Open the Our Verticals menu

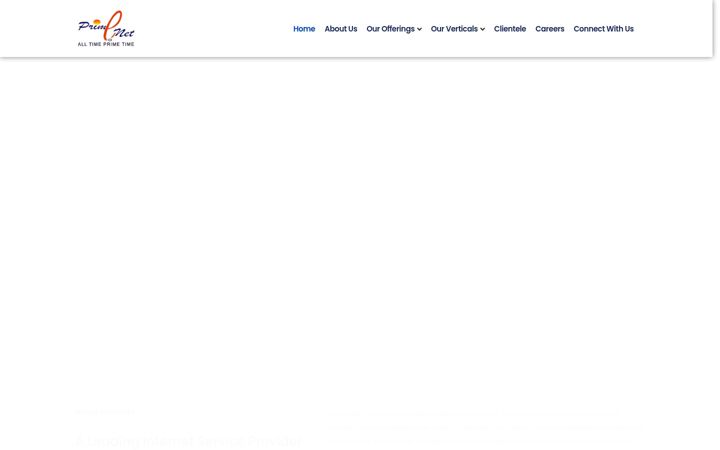pos(454,29)
